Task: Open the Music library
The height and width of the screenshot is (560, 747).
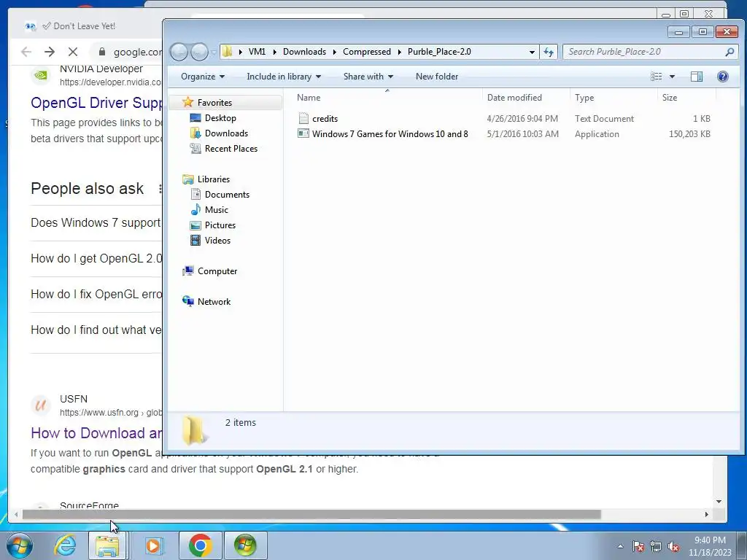Action: click(x=216, y=209)
